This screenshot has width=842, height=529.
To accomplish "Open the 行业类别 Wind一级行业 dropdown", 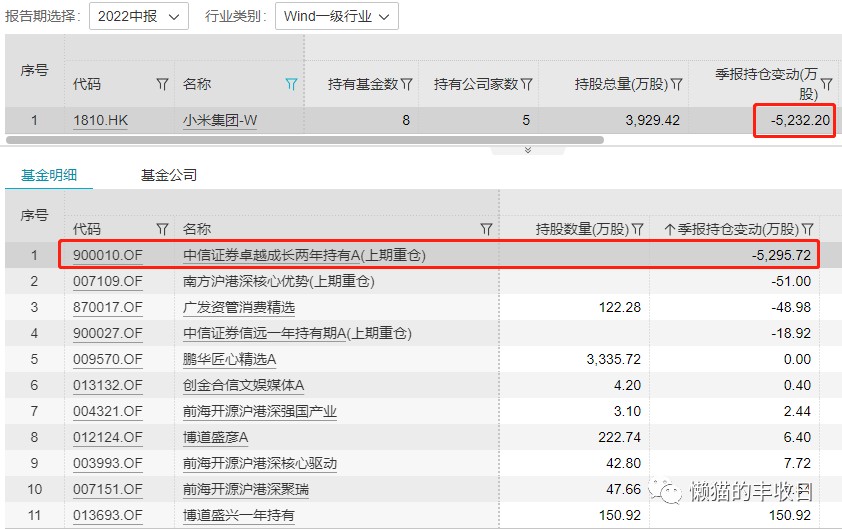I will (x=336, y=16).
